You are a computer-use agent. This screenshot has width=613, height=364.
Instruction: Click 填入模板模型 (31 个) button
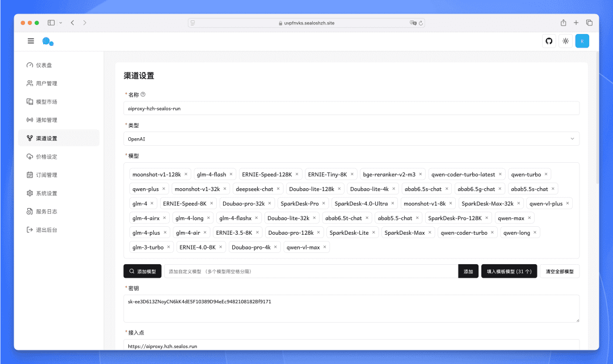[x=509, y=271]
